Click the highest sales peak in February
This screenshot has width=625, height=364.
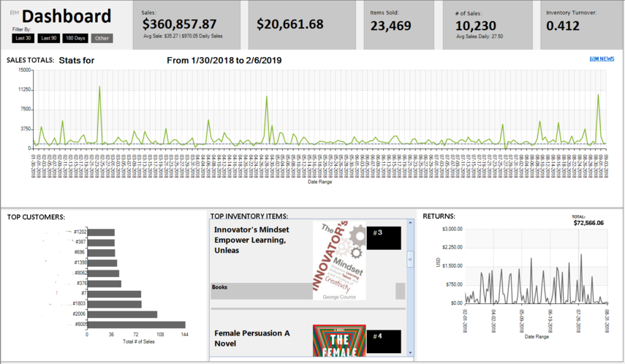(x=99, y=86)
